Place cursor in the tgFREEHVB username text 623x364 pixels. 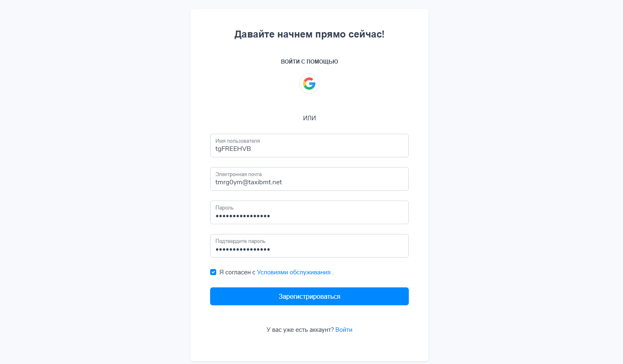(x=233, y=149)
